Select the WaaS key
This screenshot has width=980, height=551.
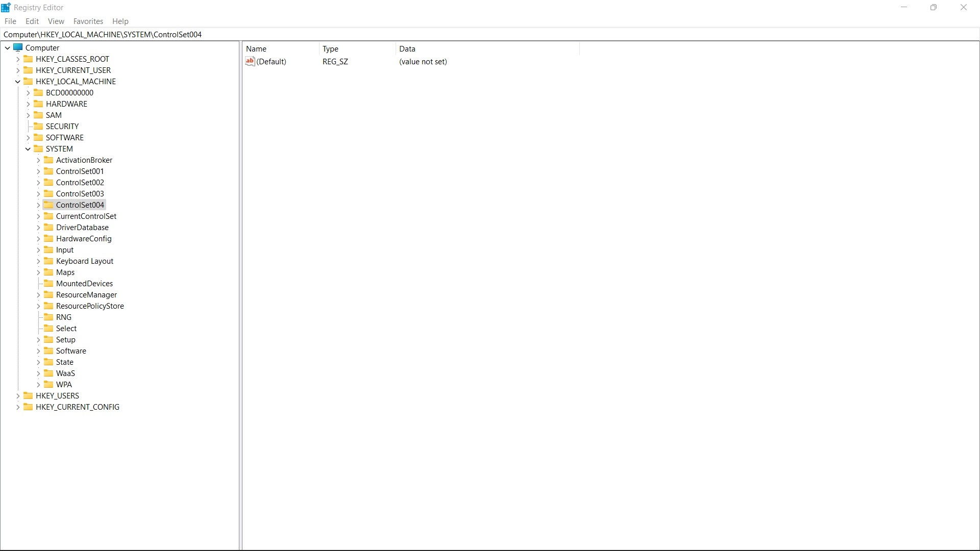pos(65,373)
